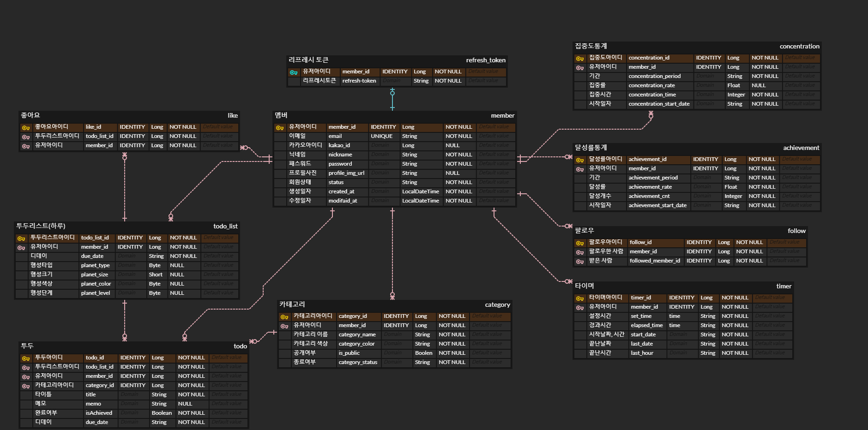Click the profile_img_url column in member table

point(346,173)
